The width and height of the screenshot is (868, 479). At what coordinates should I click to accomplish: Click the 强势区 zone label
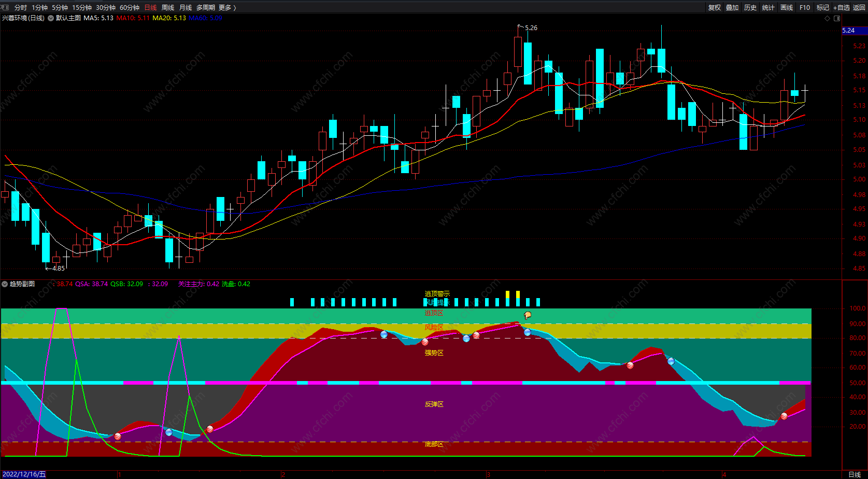click(434, 353)
